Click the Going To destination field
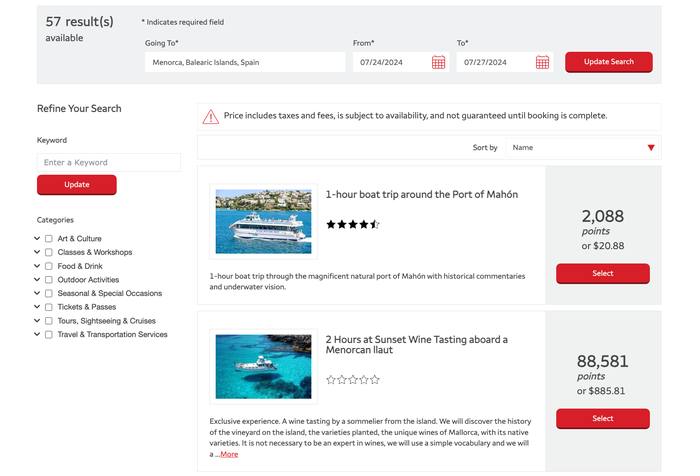Screen dimensions: 700x476 245,62
